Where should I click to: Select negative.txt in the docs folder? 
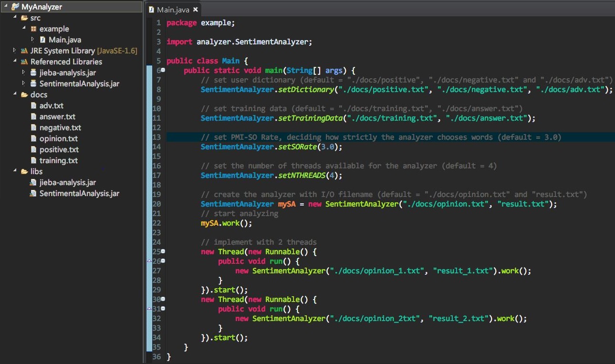(x=60, y=128)
